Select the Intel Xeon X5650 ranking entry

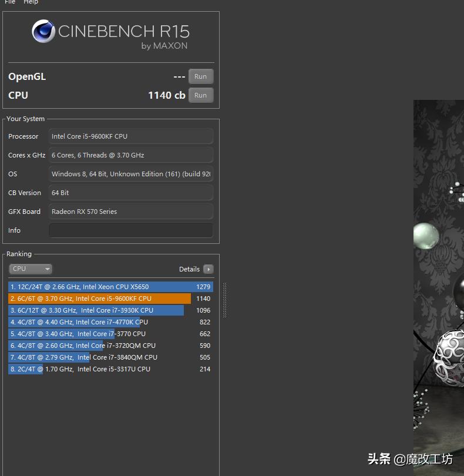pyautogui.click(x=110, y=287)
